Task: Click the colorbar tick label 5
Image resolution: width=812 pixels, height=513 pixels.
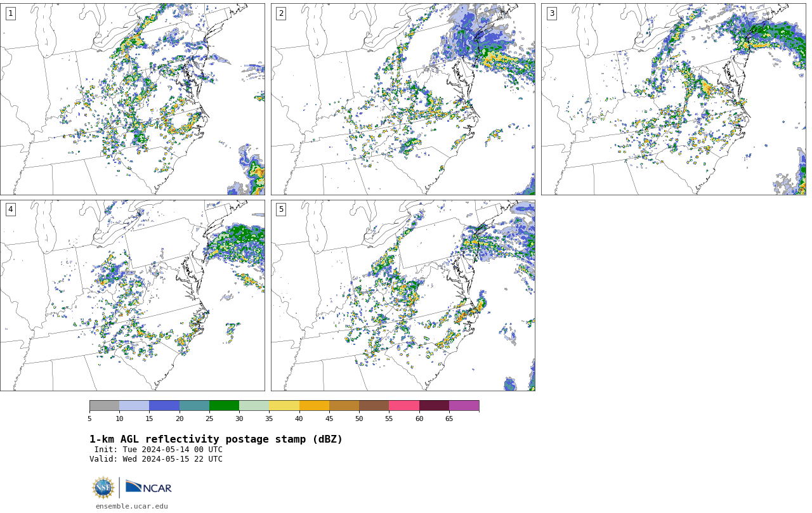Action: coord(89,419)
